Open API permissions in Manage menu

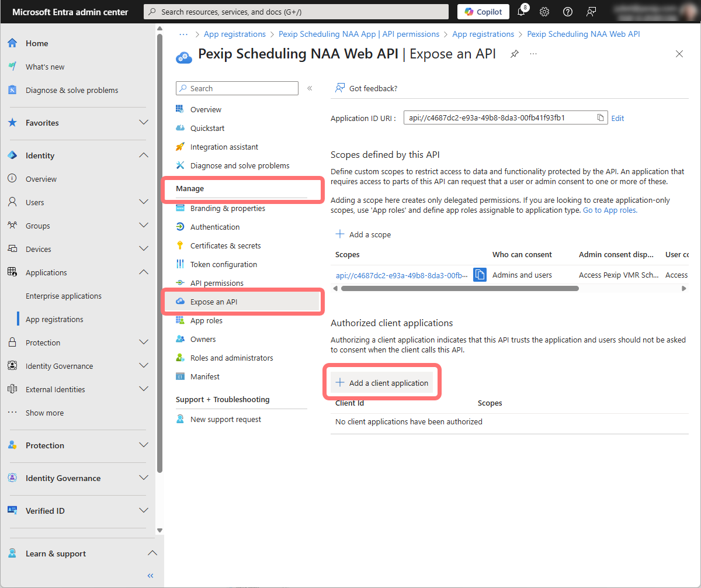click(217, 283)
